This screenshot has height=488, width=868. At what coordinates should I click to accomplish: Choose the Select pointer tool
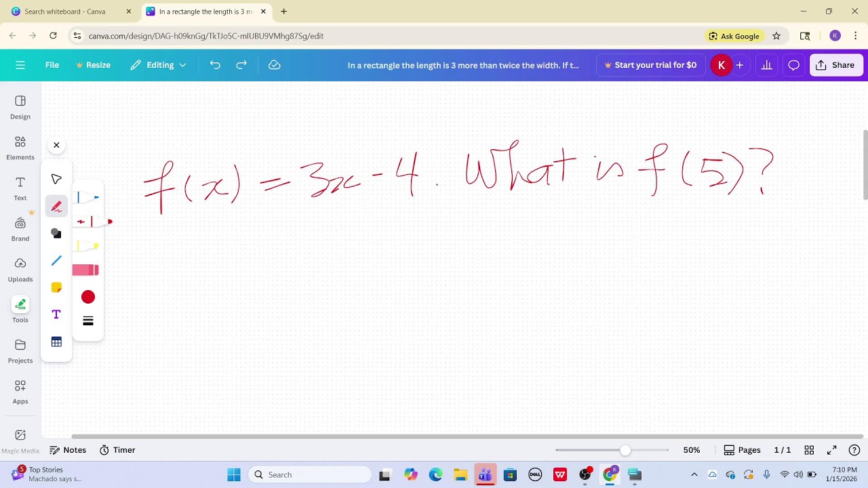(56, 179)
